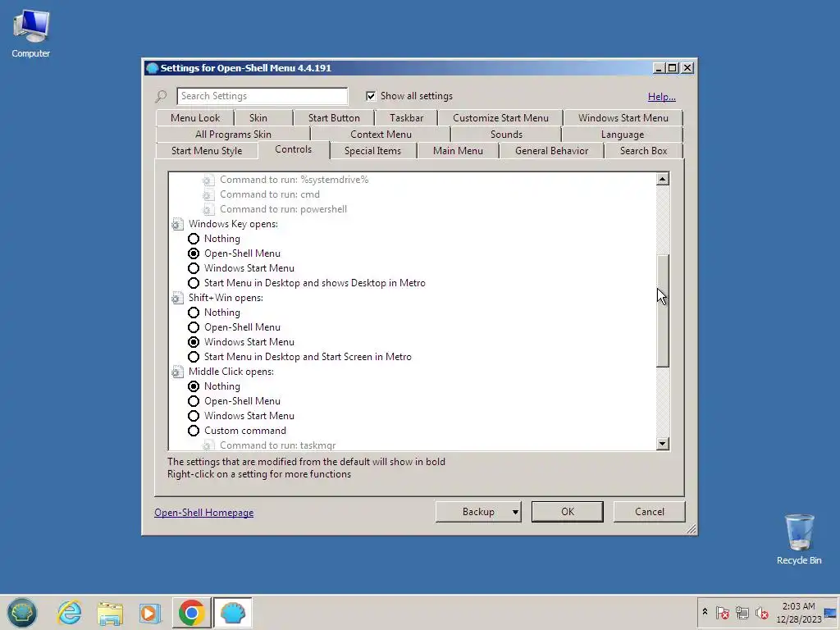Switch to the Skin tab

258,118
